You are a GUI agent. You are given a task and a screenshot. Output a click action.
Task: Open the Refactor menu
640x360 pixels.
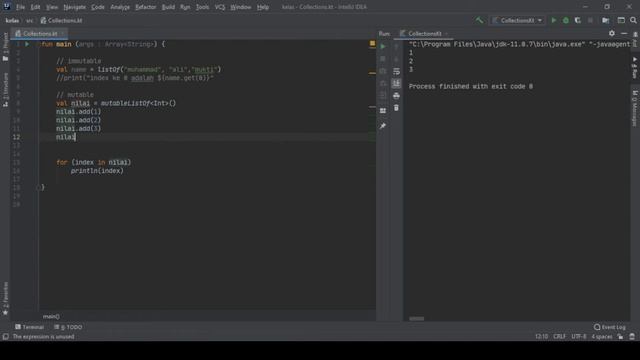point(146,7)
